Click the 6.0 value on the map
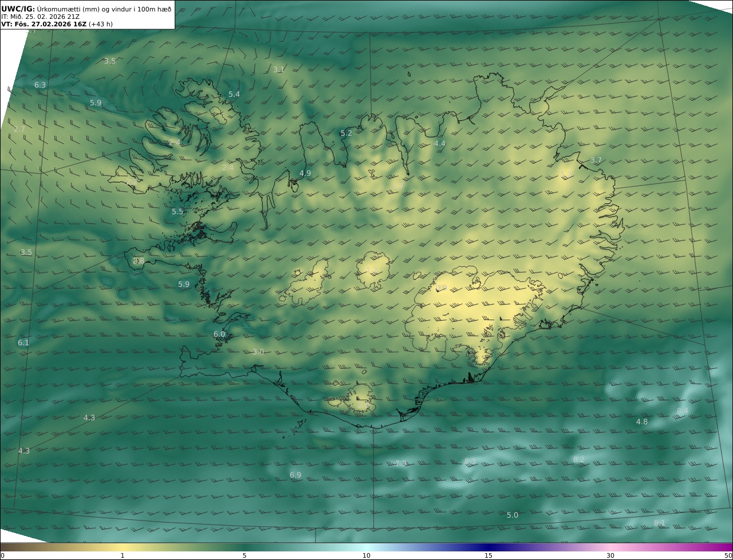 click(219, 334)
